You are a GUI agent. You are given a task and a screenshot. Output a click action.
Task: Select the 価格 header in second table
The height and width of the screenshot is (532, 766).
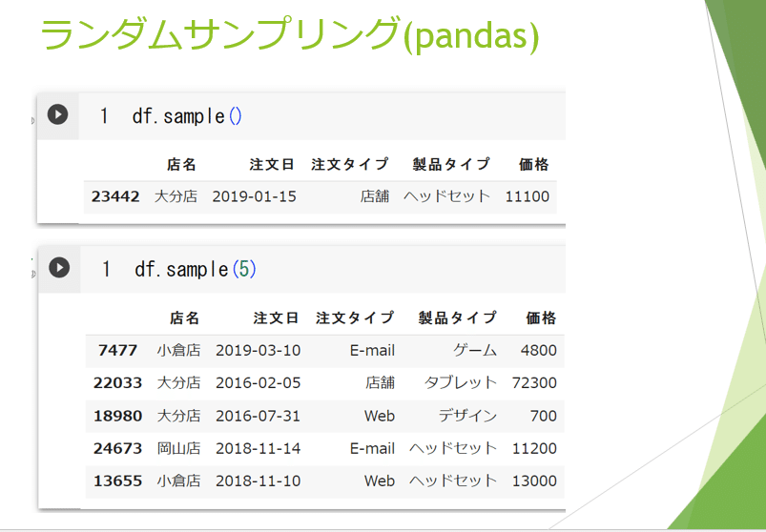tap(541, 318)
